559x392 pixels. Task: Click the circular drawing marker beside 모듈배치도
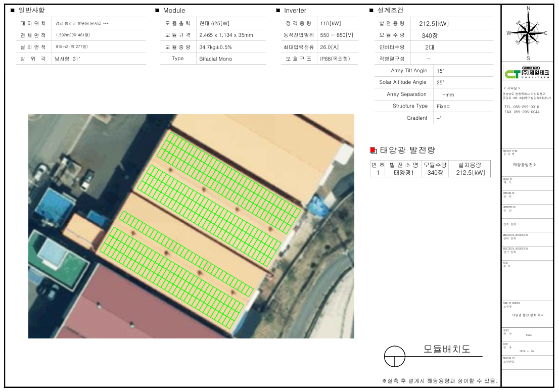click(x=395, y=357)
